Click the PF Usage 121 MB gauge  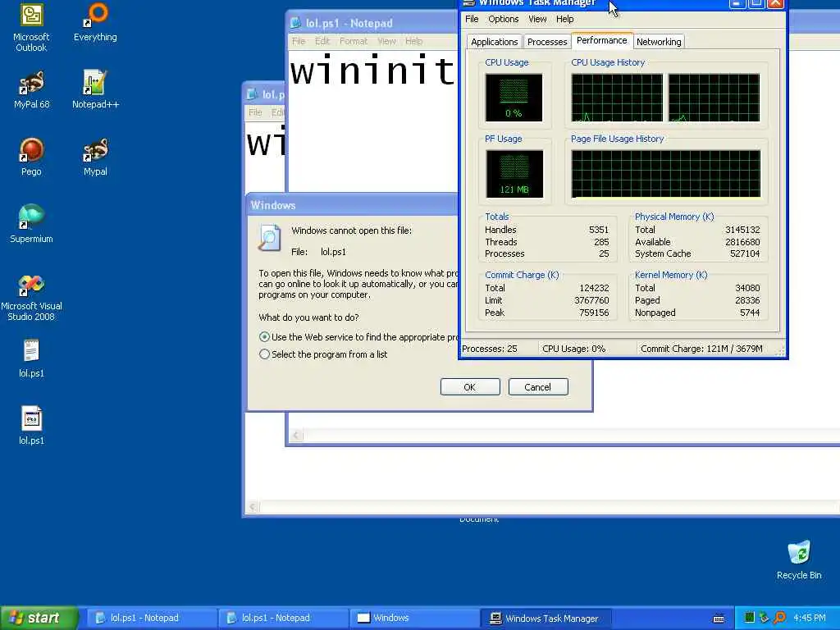coord(514,174)
